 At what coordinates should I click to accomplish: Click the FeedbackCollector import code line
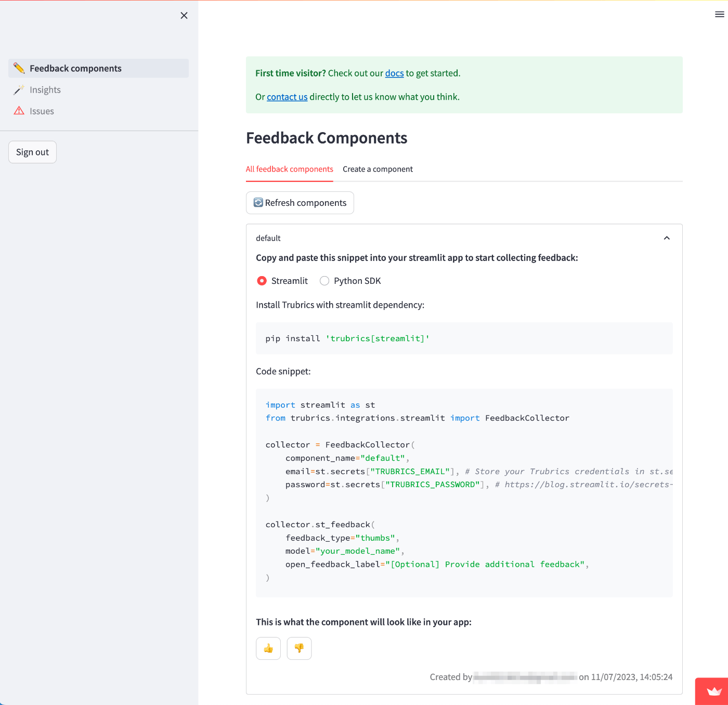tap(418, 418)
